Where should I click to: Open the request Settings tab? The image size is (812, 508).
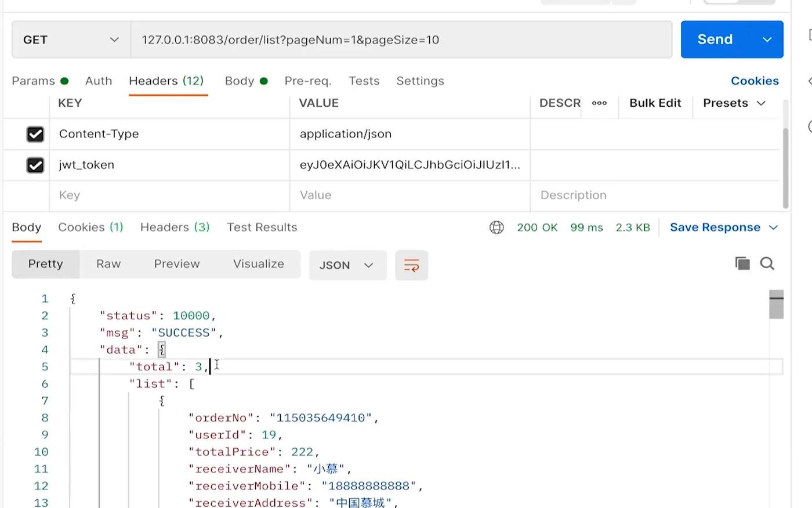point(420,81)
